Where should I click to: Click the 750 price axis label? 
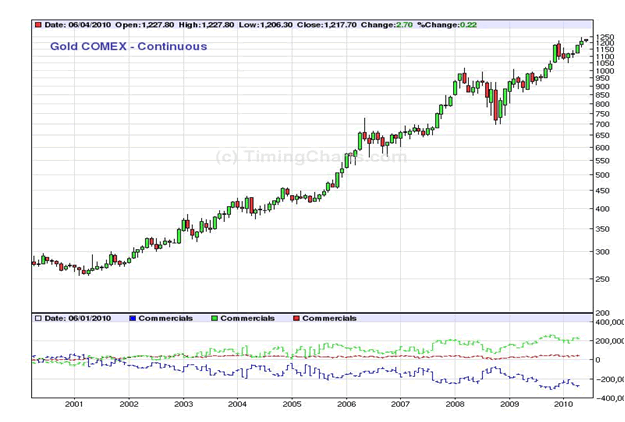603,114
